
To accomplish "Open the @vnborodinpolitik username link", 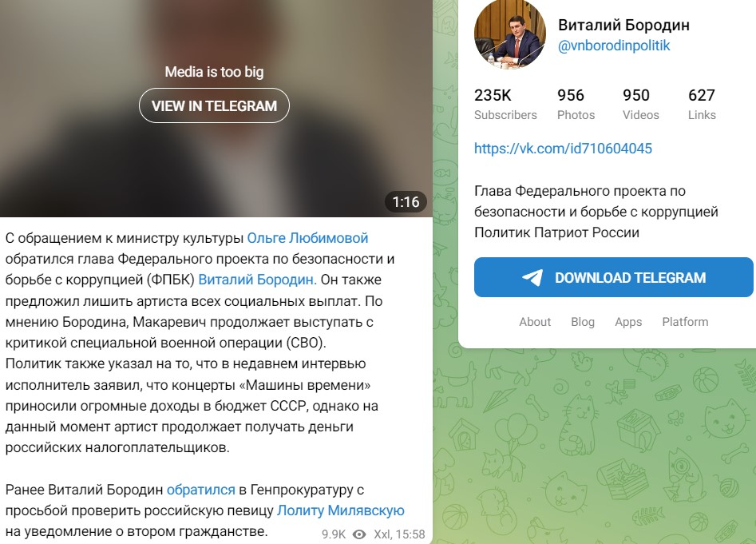I will 614,46.
